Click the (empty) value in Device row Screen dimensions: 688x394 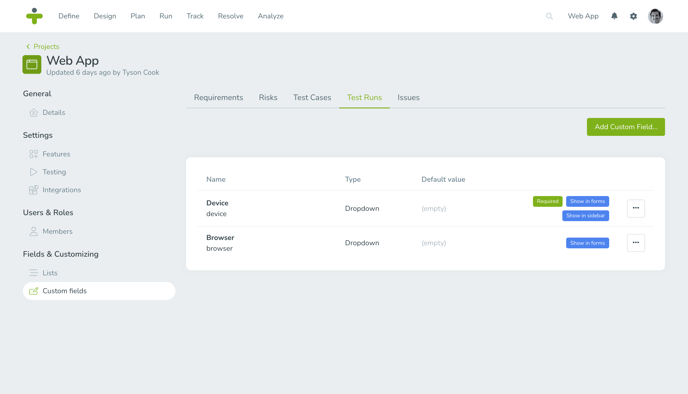(x=434, y=208)
